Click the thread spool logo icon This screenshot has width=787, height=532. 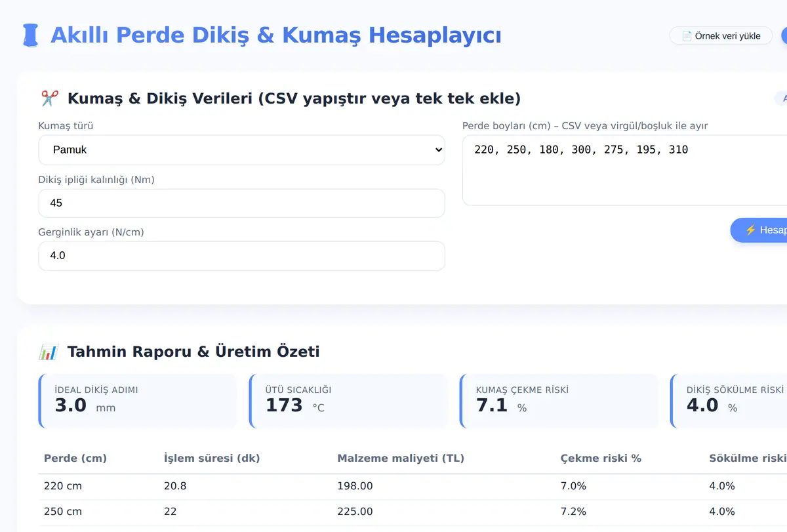click(x=30, y=35)
